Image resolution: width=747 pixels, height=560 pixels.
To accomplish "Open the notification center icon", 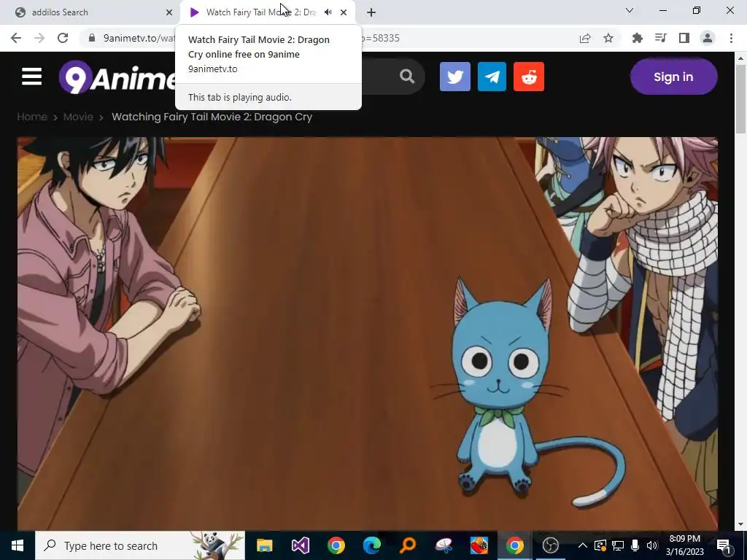I will click(x=724, y=545).
